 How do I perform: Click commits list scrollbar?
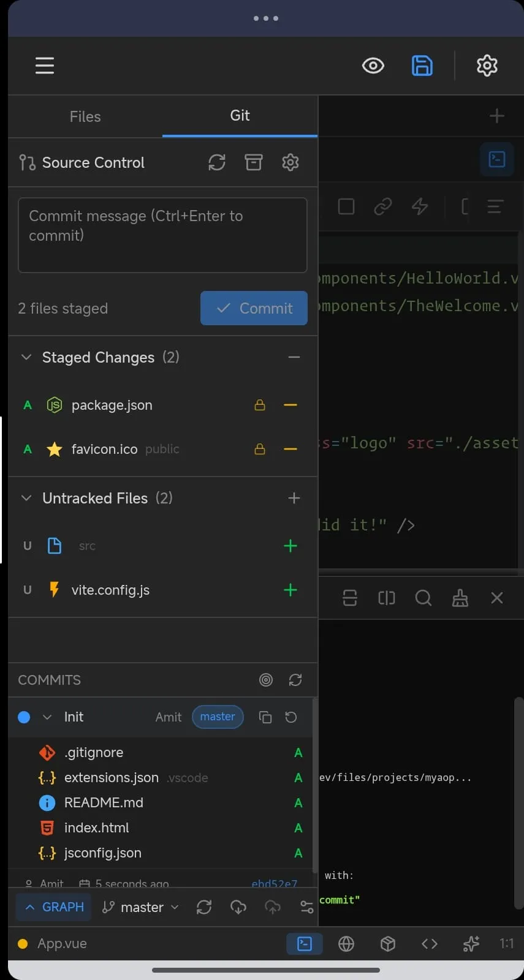click(x=315, y=785)
